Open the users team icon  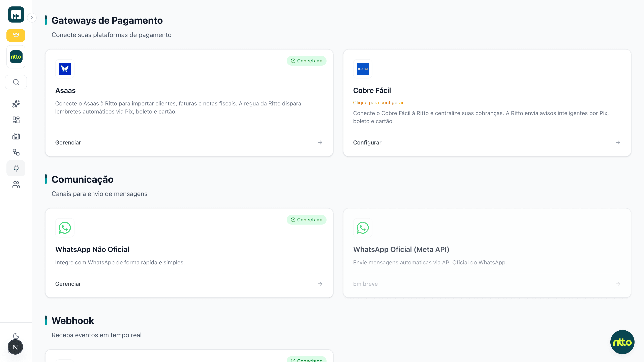16,184
